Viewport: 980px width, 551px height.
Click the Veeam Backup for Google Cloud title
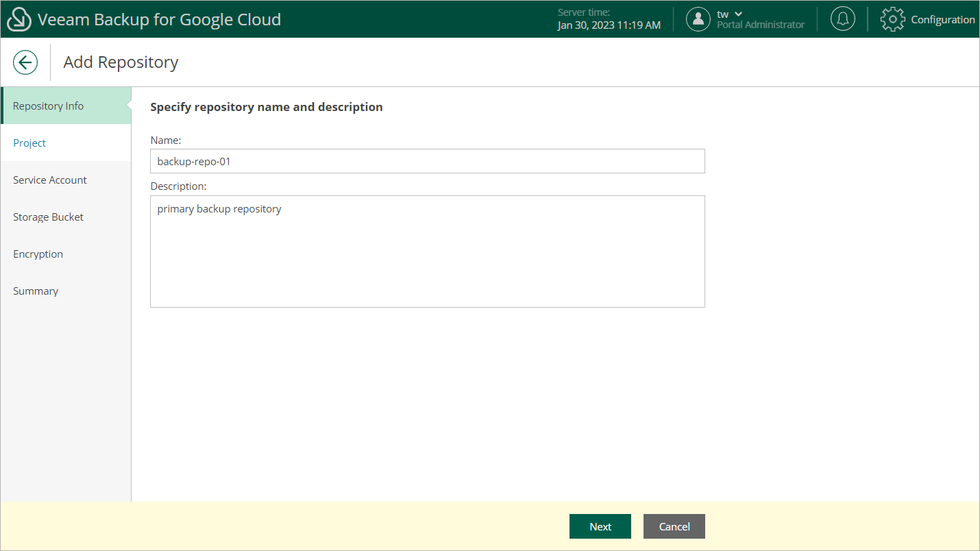tap(160, 19)
